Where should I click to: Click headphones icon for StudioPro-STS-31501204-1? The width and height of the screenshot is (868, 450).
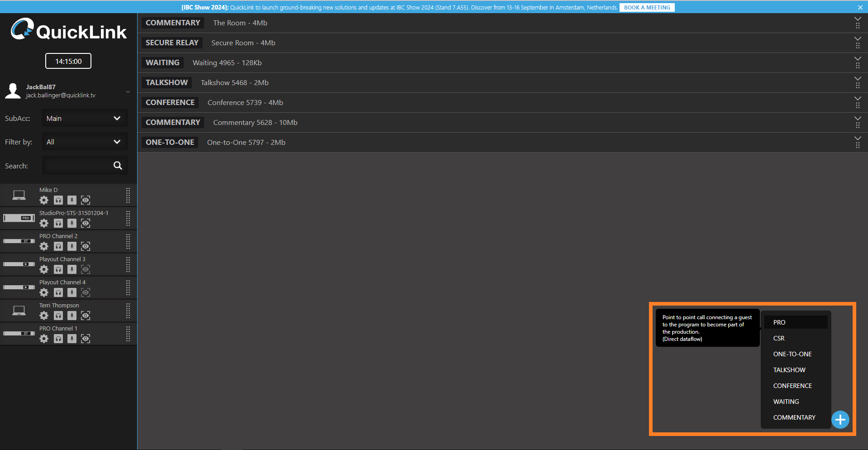click(58, 223)
